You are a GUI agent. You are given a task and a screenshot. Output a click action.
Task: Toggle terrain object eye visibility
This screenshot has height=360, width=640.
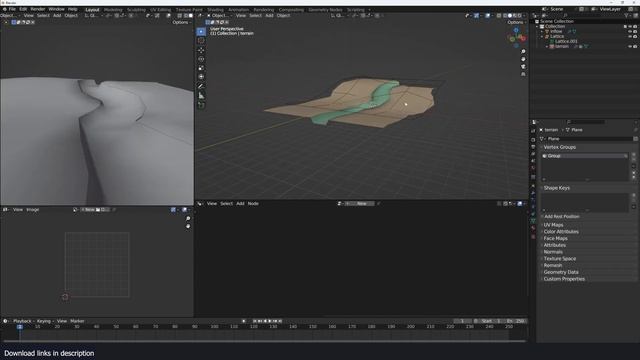click(630, 47)
